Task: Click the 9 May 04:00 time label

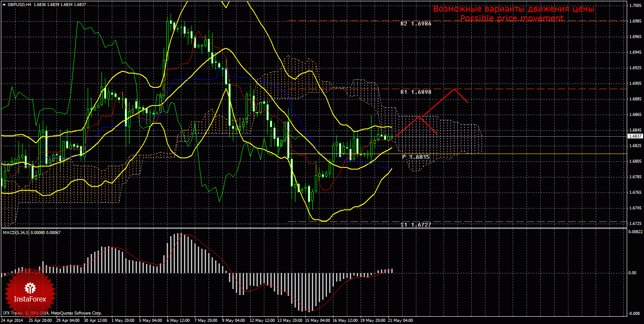Action: tap(233, 321)
